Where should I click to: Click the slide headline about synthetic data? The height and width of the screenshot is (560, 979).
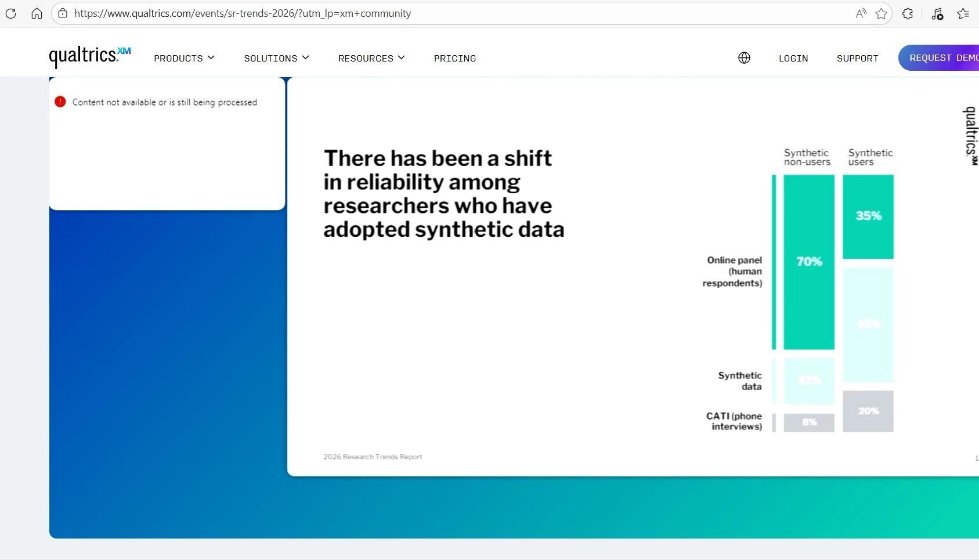point(443,193)
